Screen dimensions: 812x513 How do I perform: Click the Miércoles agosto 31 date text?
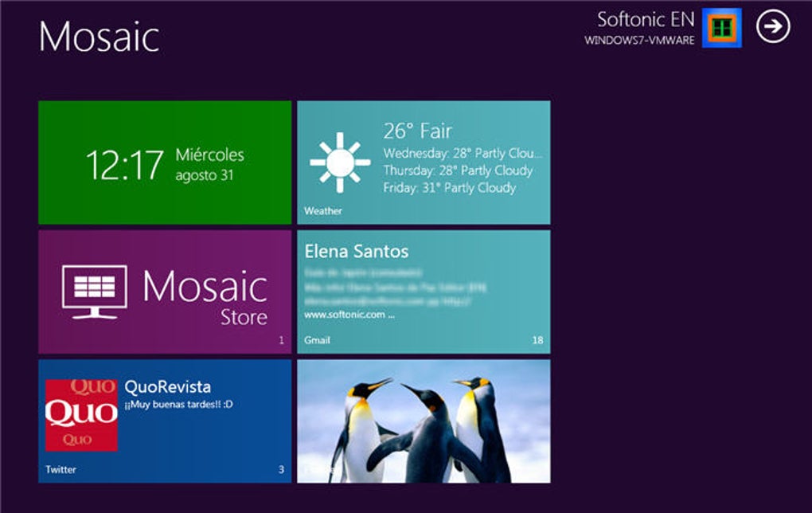tap(209, 164)
